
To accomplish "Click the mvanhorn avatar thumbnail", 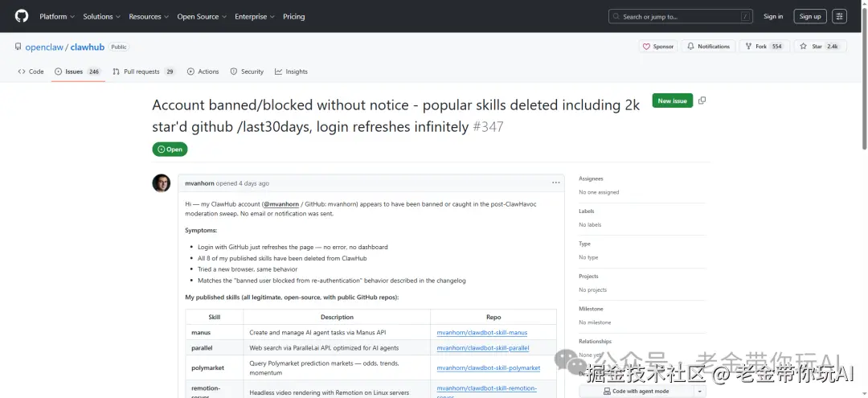I will [161, 183].
